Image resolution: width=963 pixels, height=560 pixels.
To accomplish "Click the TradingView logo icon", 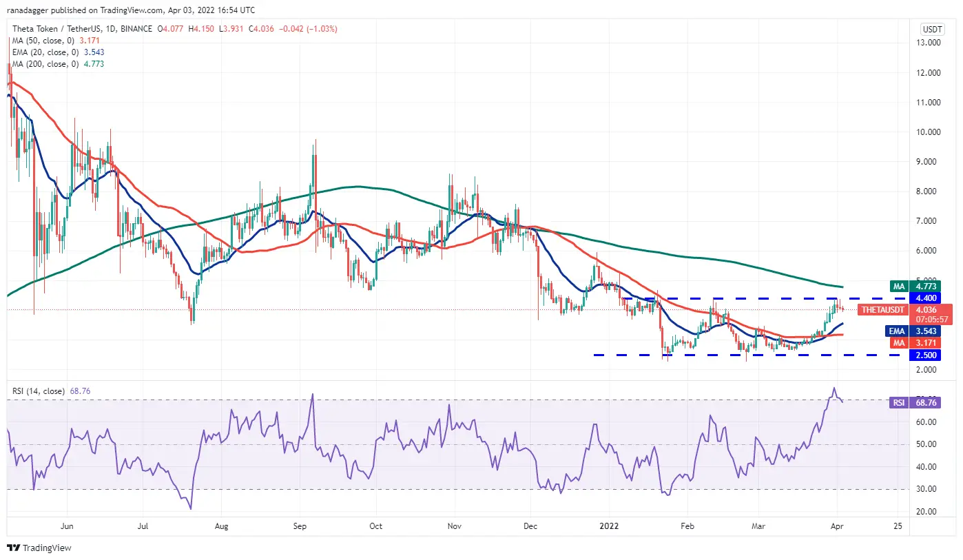I will [x=14, y=548].
